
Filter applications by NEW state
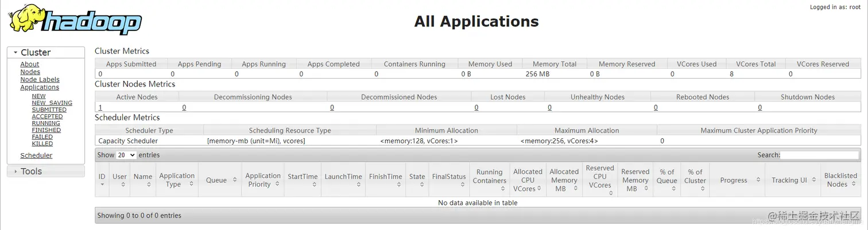point(38,96)
